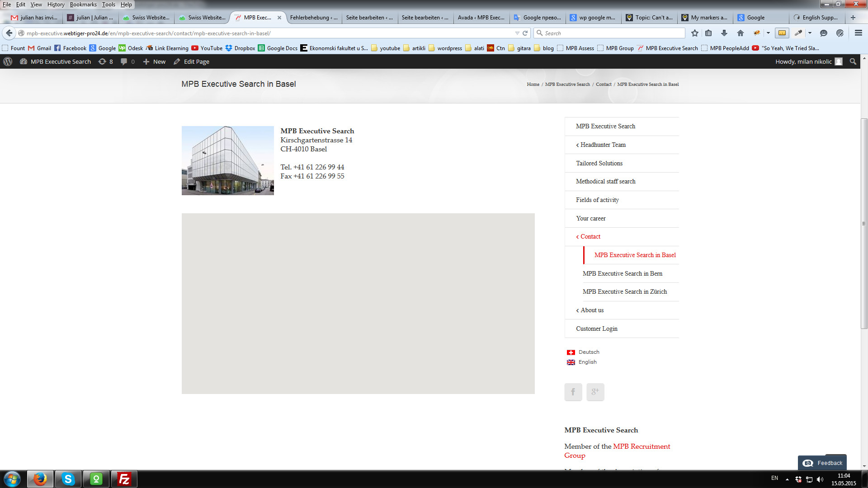This screenshot has height=488, width=868.
Task: Open the eyedropper tool dropdown arrow
Action: pos(810,33)
